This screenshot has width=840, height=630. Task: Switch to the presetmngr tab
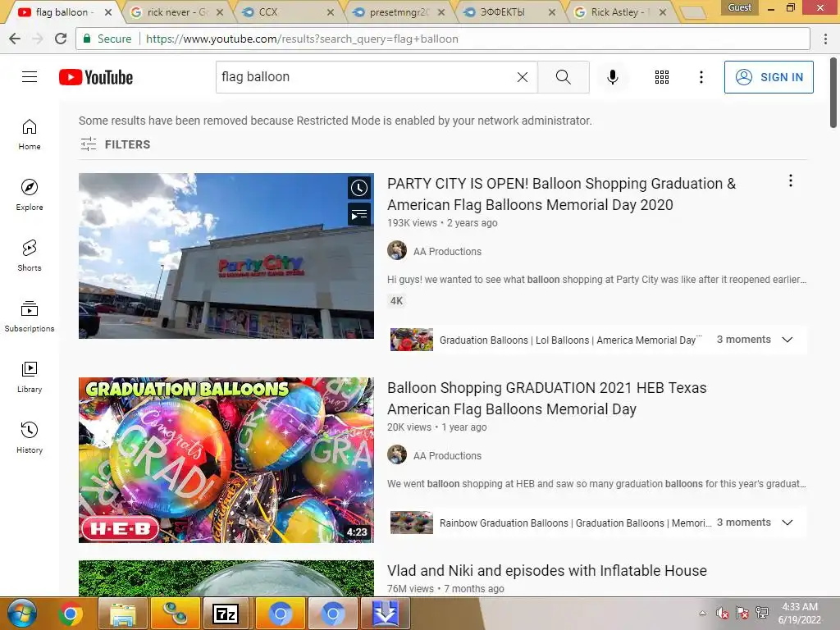(x=399, y=11)
